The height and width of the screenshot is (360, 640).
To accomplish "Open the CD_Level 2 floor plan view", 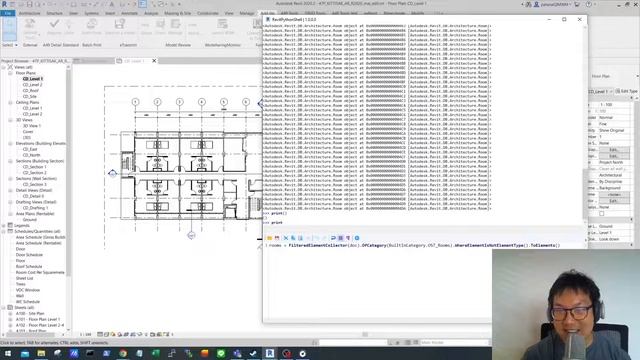I will (33, 85).
